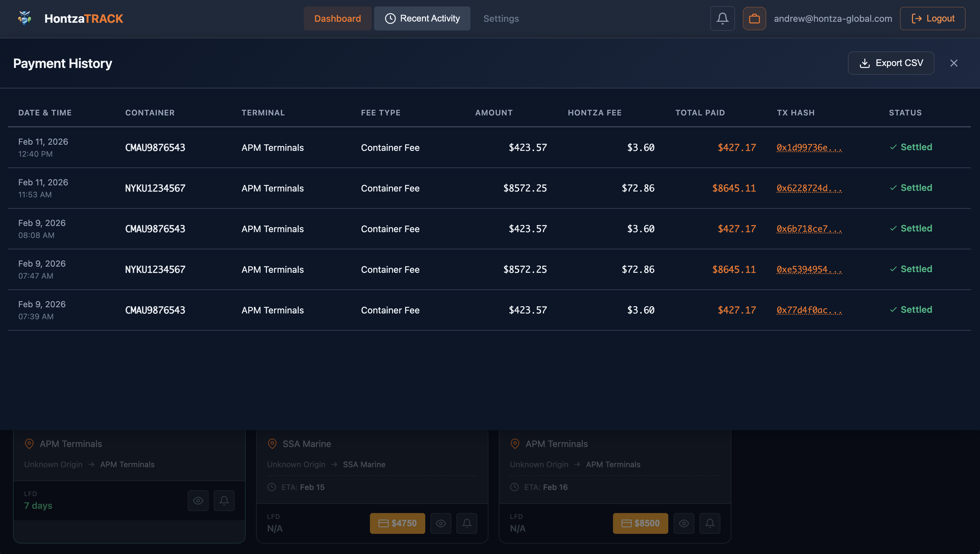The width and height of the screenshot is (980, 554).
Task: Sort by Total Paid column header
Action: click(x=700, y=112)
